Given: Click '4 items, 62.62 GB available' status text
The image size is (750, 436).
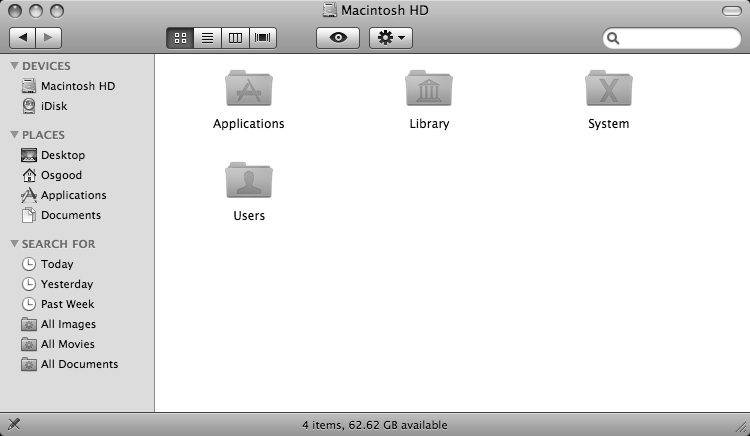Looking at the screenshot, I should tap(375, 425).
